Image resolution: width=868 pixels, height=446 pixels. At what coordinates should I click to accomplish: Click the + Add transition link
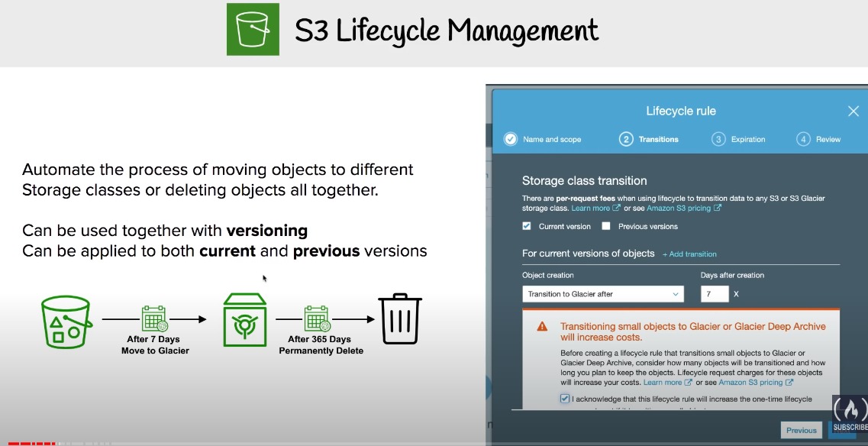pos(689,254)
